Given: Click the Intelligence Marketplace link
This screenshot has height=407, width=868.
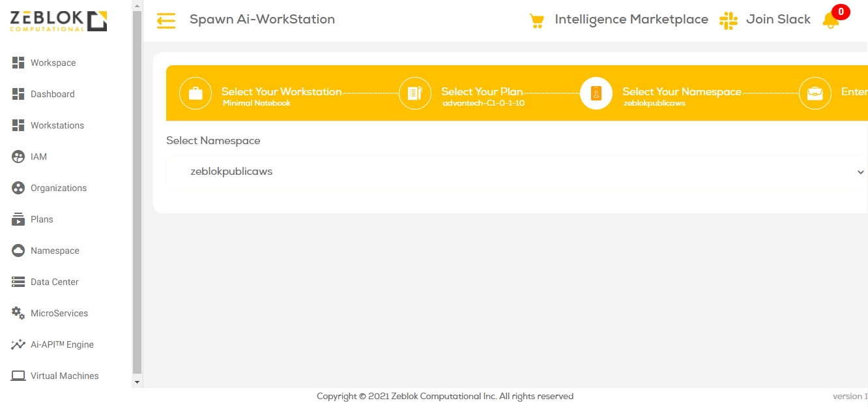Looking at the screenshot, I should pos(631,20).
